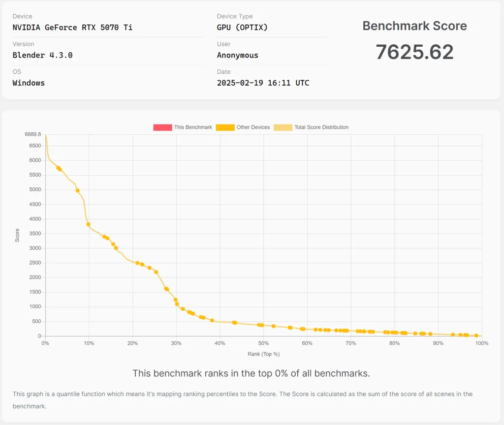Click the benchmark score 7625.62
This screenshot has width=504, height=425.
coord(414,52)
